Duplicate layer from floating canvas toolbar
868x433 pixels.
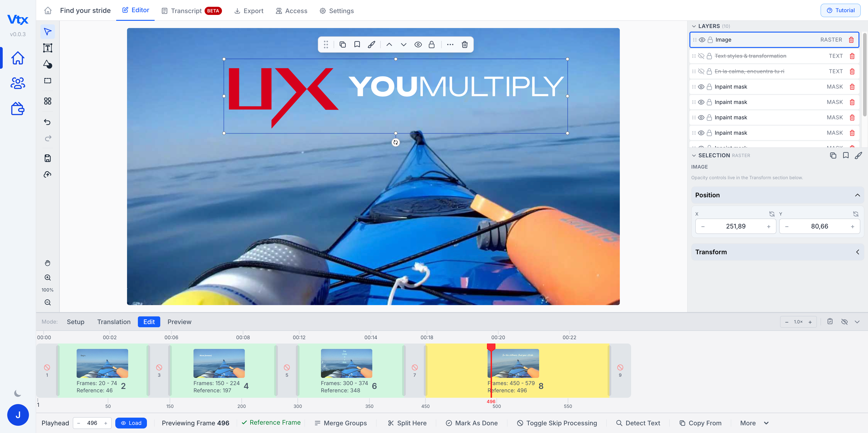(343, 45)
